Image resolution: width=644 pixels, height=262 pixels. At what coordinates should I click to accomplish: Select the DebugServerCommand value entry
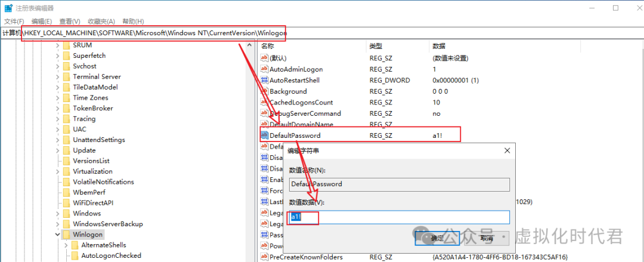(x=305, y=113)
